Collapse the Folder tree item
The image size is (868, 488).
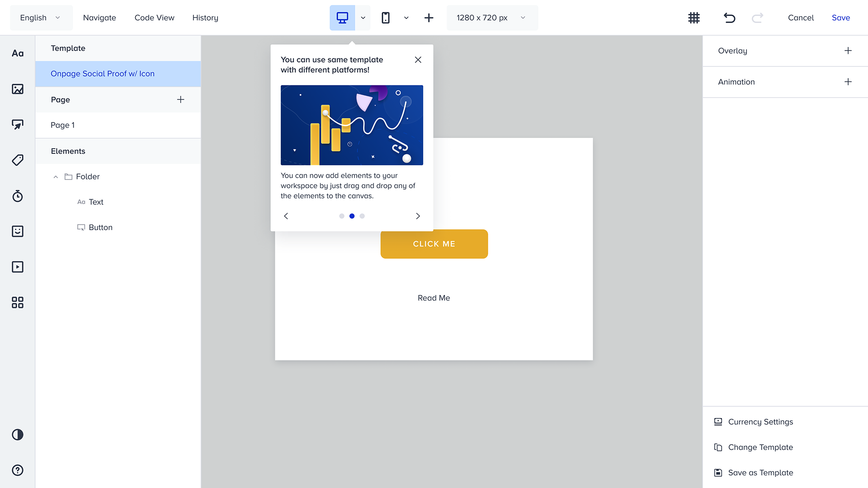(x=56, y=177)
